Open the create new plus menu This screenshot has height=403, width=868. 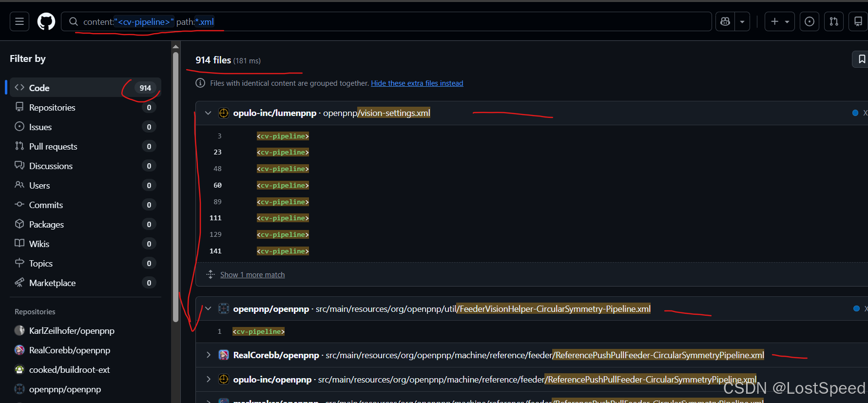[780, 21]
